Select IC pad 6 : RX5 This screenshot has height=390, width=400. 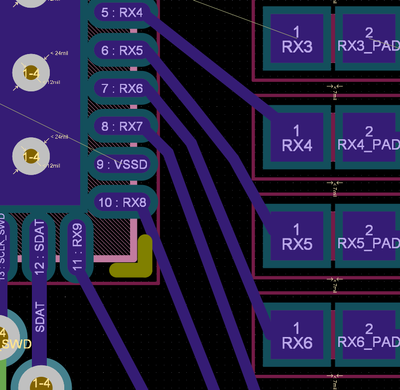(122, 51)
